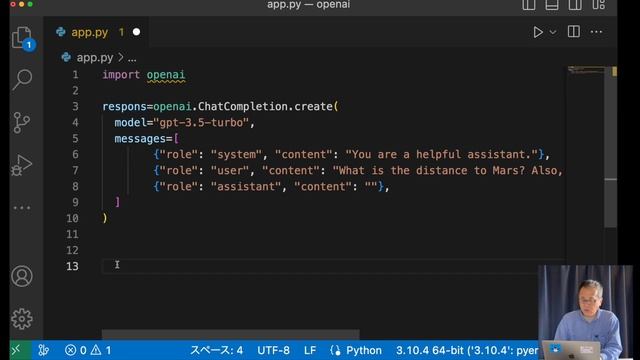
Task: Run the Python file with play button
Action: (538, 32)
